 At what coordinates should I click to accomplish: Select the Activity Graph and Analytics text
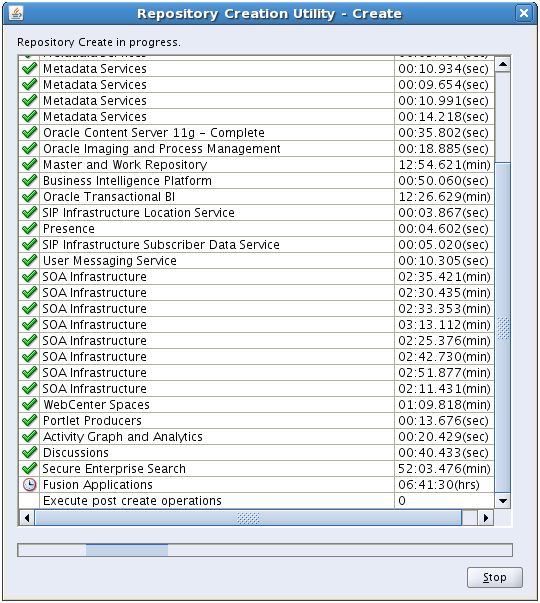pos(123,436)
